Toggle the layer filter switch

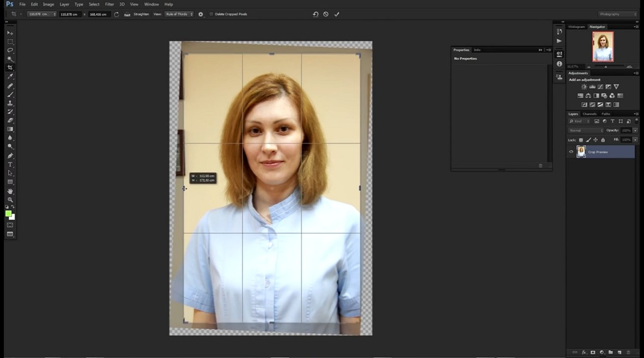click(637, 121)
